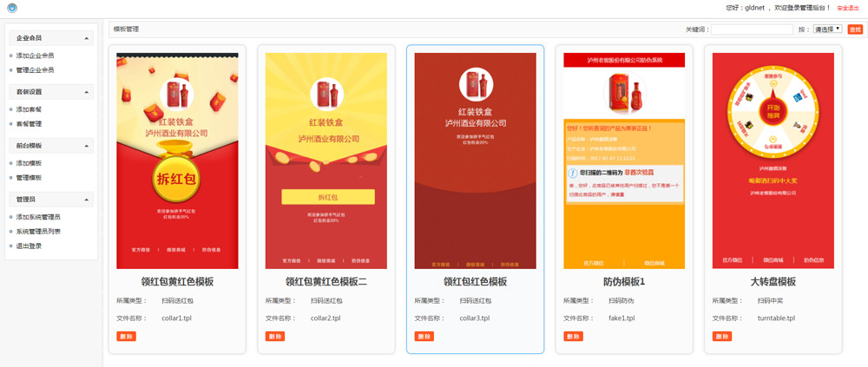Select the 大转盘模板 wheel preview thumbnail

click(773, 161)
